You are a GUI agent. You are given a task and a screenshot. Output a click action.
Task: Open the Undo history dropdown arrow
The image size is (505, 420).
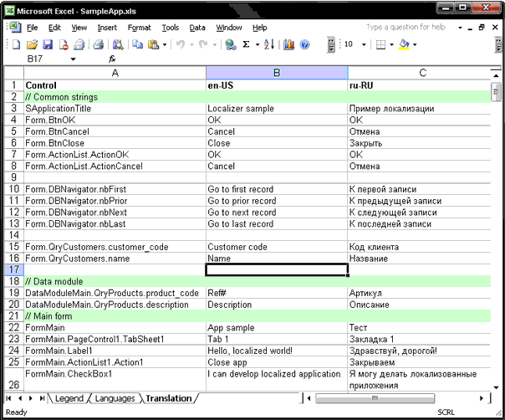click(191, 44)
